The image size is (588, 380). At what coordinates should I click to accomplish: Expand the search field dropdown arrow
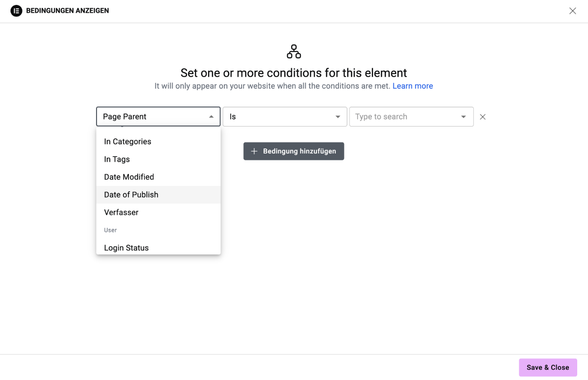click(x=464, y=117)
